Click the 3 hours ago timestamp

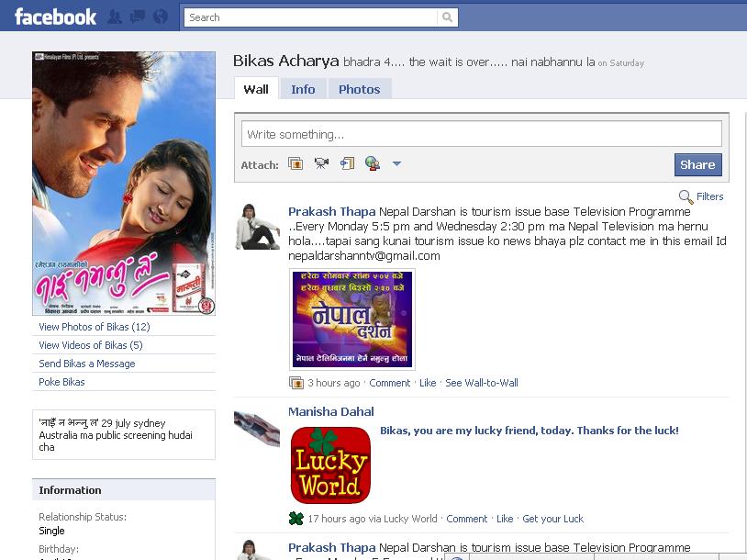(334, 383)
